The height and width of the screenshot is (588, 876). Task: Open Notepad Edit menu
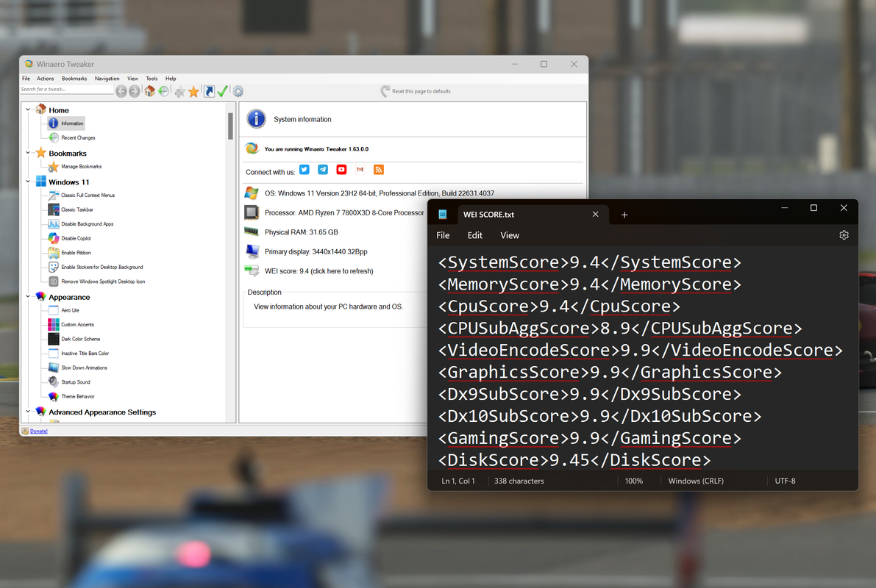475,236
